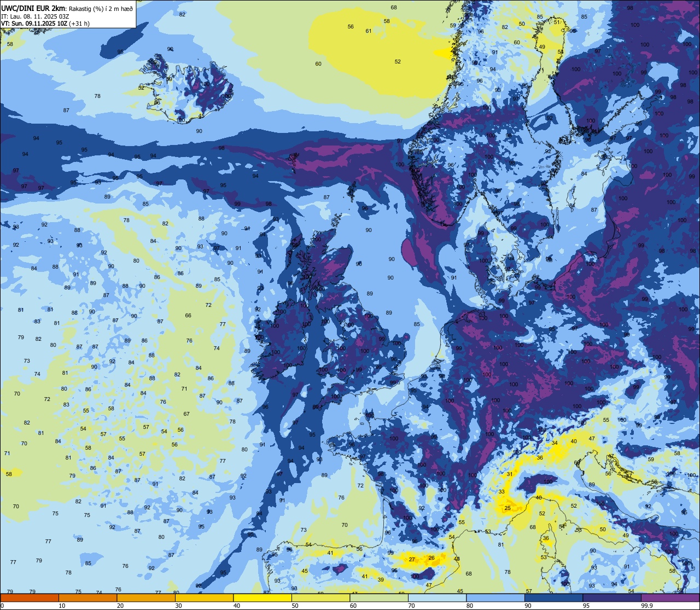Click the humidity value '34' on the map
This screenshot has height=610, width=700.
tap(555, 443)
